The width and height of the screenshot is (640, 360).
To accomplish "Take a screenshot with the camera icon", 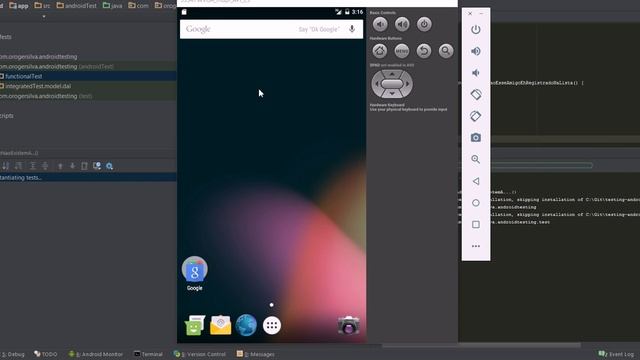I will (476, 138).
